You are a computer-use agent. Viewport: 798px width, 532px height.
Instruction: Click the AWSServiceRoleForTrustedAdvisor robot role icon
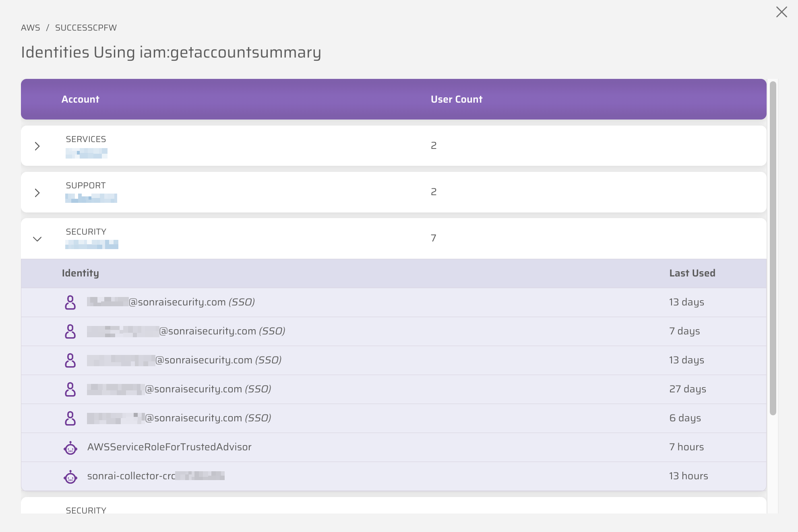pos(70,447)
